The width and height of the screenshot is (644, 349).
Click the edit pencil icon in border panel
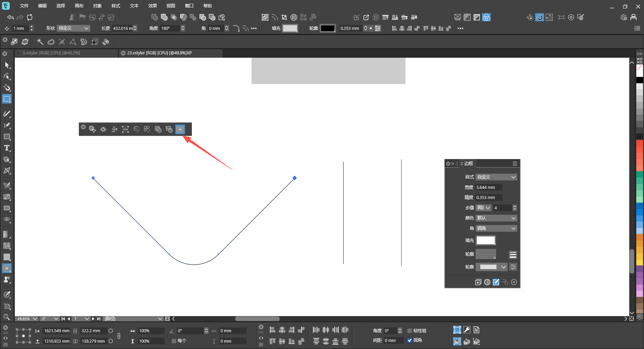pyautogui.click(x=496, y=282)
